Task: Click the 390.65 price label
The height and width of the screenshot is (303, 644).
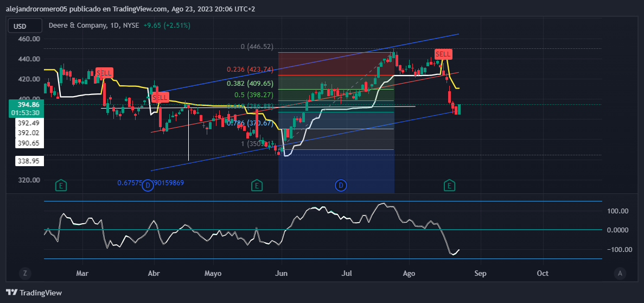Action: 29,143
